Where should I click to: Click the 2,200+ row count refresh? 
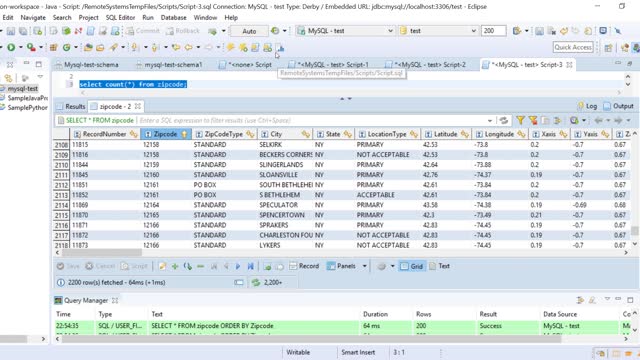[x=267, y=282]
